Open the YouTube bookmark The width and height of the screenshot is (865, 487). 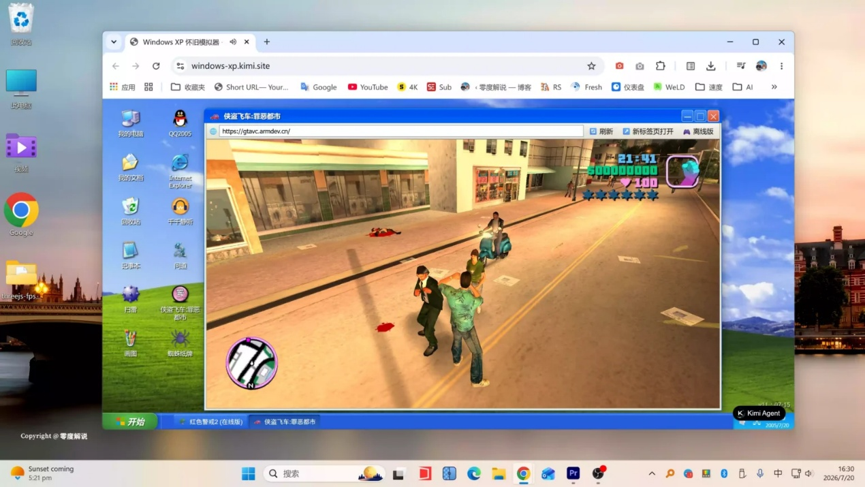[x=367, y=87]
